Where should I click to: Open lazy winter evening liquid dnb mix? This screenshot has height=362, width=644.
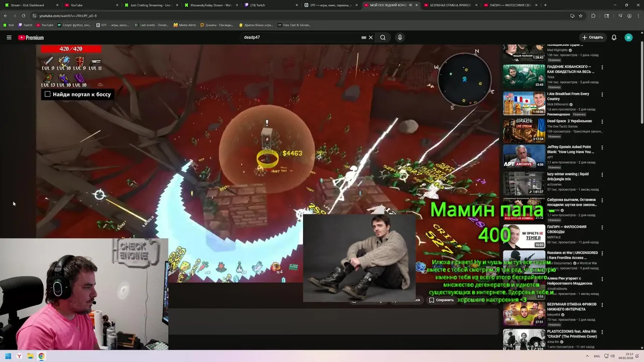[524, 184]
